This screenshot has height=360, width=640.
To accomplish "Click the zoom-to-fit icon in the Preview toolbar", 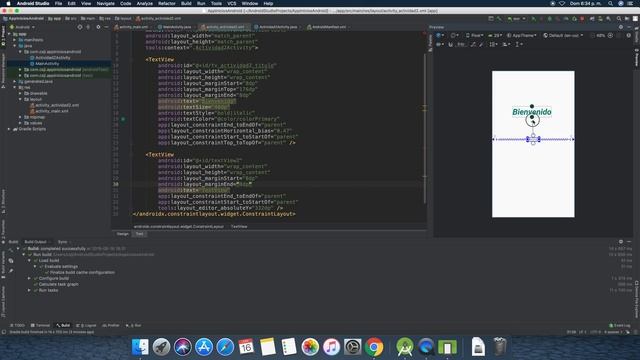I will click(619, 36).
